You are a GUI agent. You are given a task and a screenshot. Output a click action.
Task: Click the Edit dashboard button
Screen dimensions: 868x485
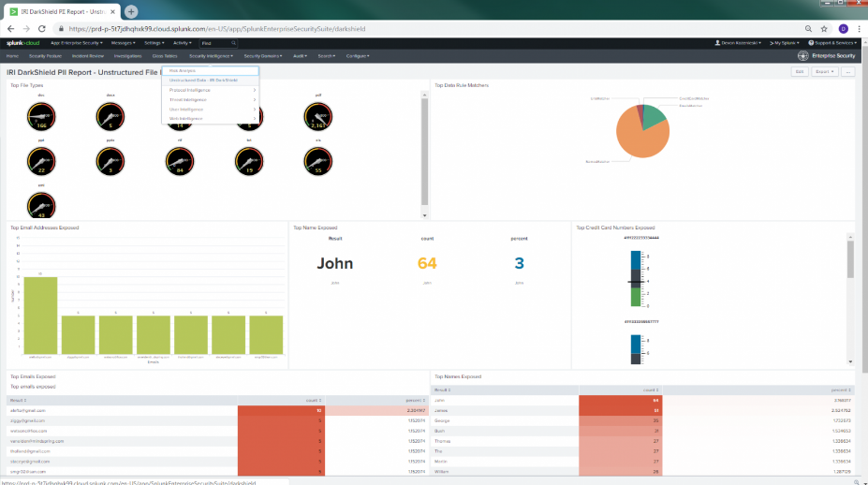[800, 71]
